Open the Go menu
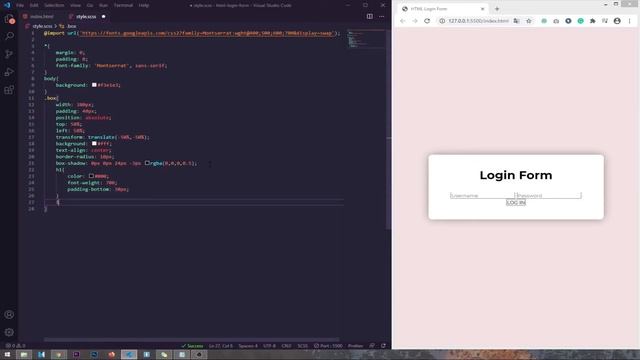 click(90, 5)
